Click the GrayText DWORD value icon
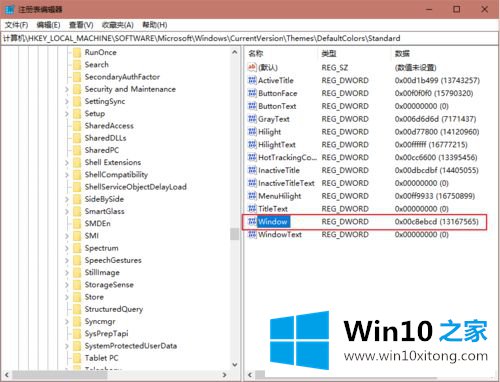This screenshot has width=500, height=382. coord(252,119)
